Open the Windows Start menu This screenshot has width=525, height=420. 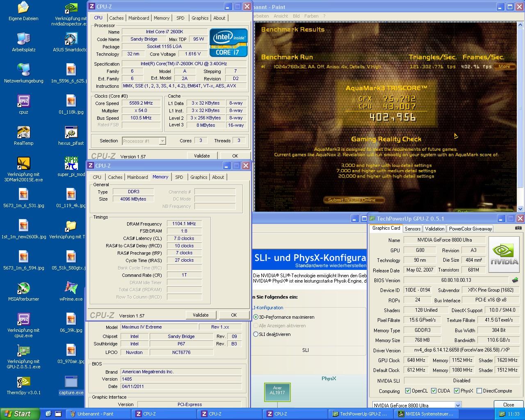click(x=20, y=414)
